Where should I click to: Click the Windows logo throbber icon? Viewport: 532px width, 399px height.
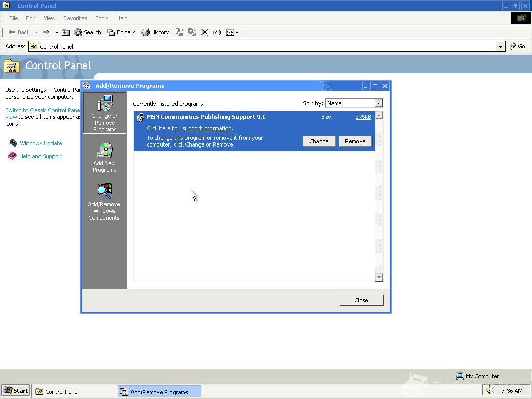click(x=521, y=18)
